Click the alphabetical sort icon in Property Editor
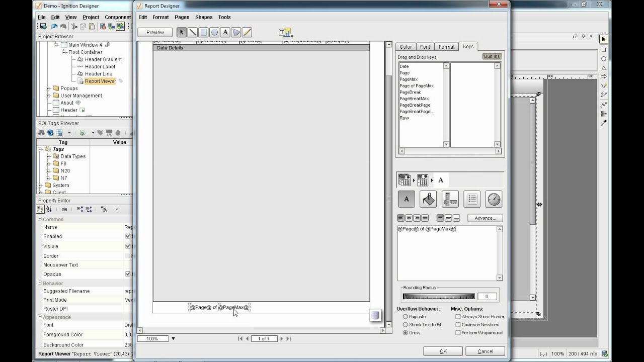Viewport: 644px width, 362px height. tap(49, 209)
